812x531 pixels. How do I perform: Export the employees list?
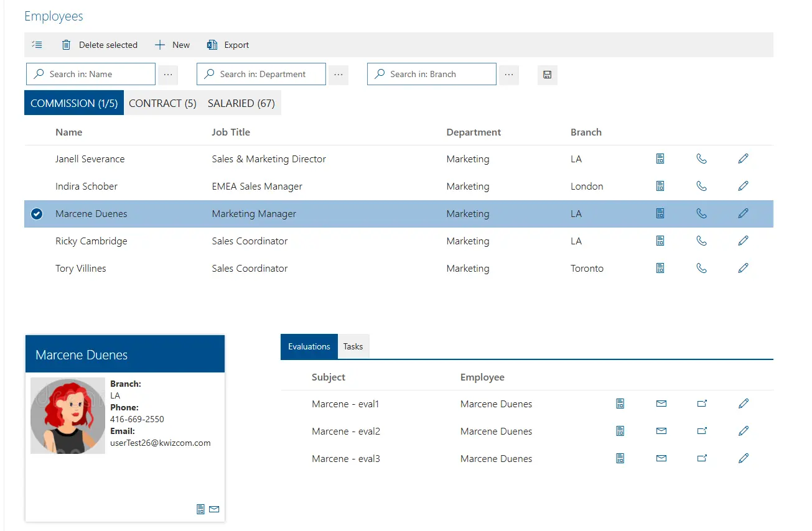228,44
